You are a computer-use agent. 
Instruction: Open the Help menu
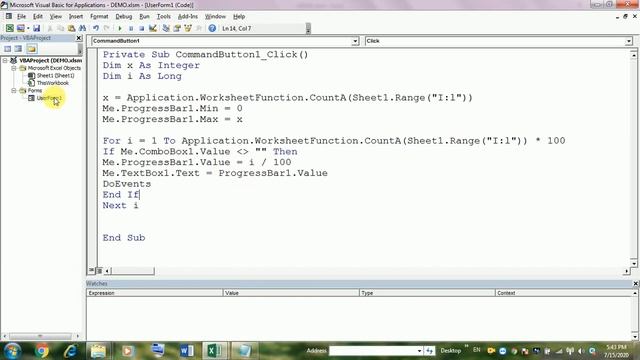pyautogui.click(x=239, y=16)
